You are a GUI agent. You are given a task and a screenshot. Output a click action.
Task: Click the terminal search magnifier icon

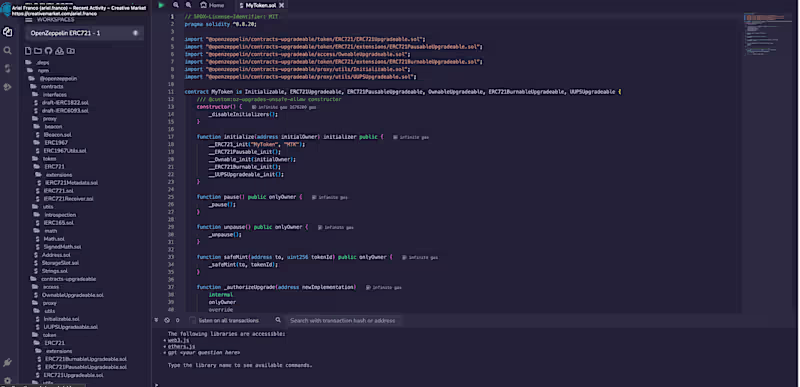tap(278, 320)
